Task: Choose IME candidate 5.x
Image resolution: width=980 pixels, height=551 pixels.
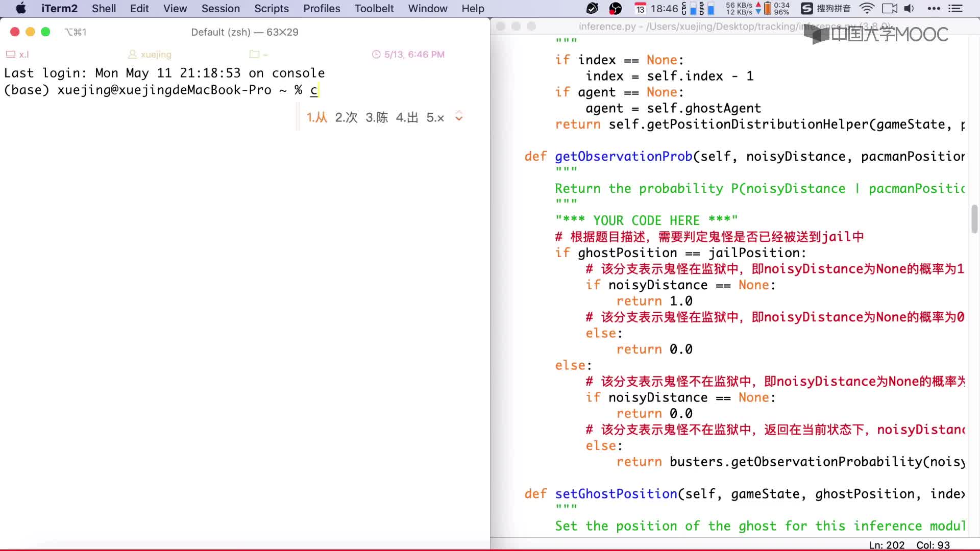Action: [x=435, y=117]
